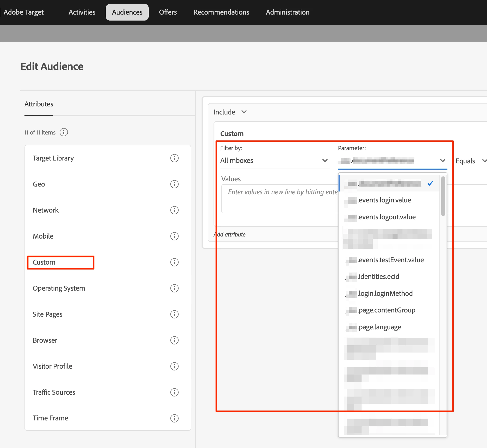This screenshot has height=448, width=487.
Task: Open Recommendations in top navigation
Action: [221, 12]
